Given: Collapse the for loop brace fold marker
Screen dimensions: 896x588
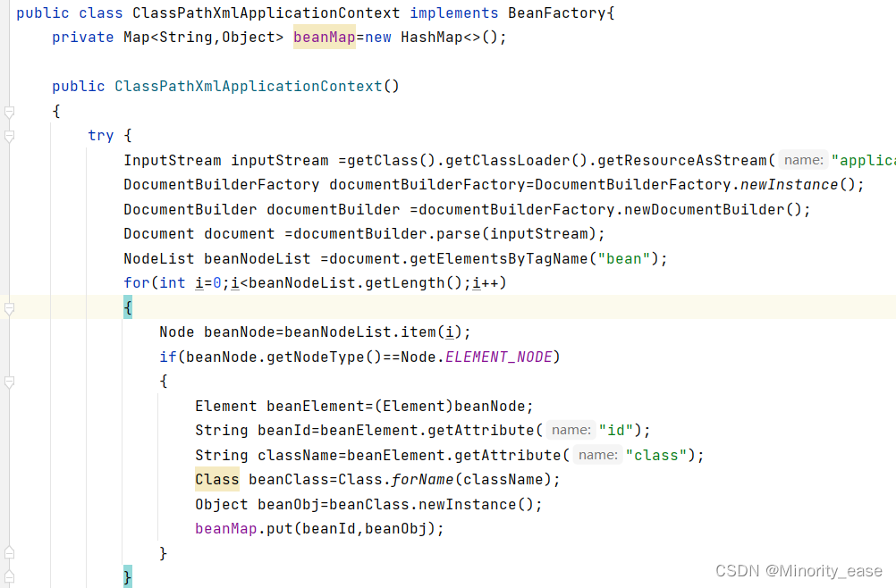Looking at the screenshot, I should [x=9, y=309].
